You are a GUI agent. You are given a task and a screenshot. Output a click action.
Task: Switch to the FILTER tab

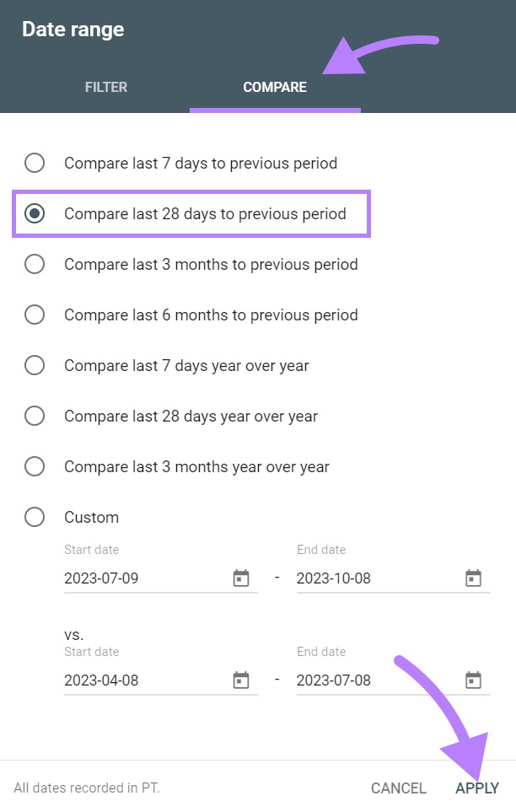pos(106,87)
